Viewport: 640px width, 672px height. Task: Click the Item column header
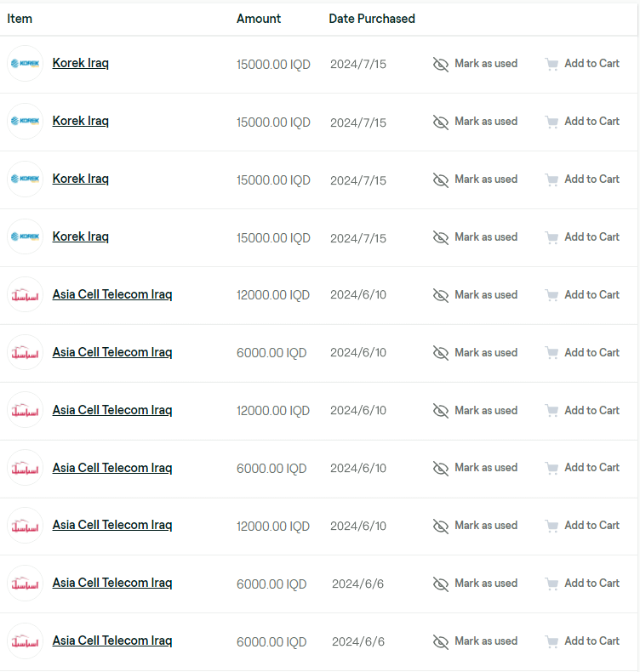click(x=20, y=19)
